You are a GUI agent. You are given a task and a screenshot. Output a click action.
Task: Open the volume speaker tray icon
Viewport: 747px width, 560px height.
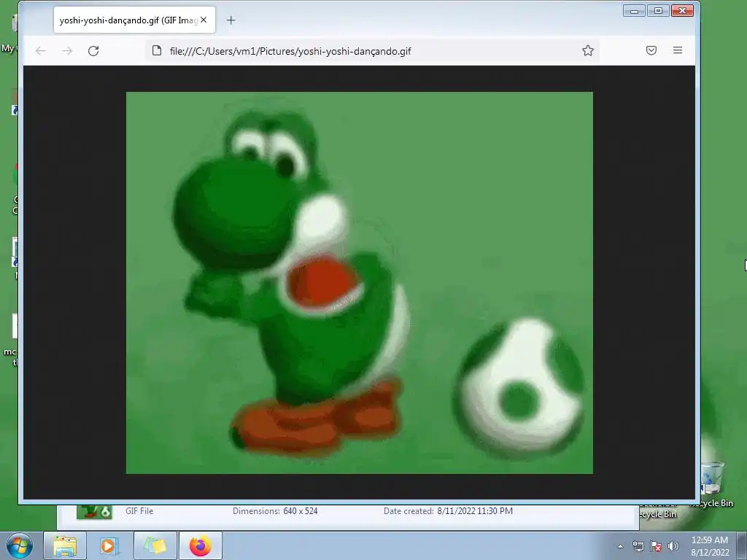tap(673, 546)
